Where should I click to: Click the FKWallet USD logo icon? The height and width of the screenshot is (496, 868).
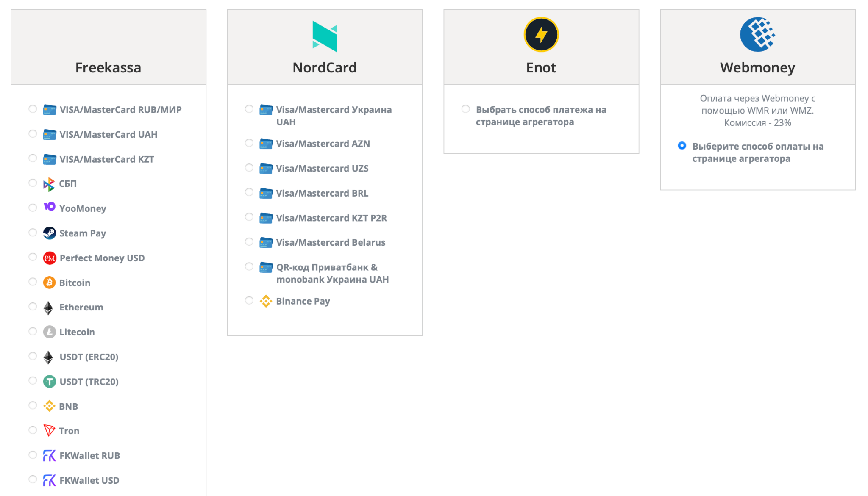(x=49, y=480)
